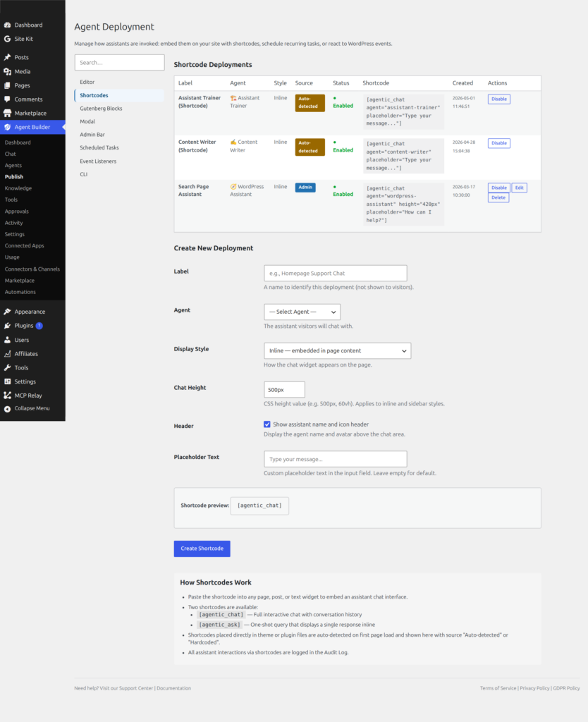Click the Create Shortcode button

pos(202,549)
